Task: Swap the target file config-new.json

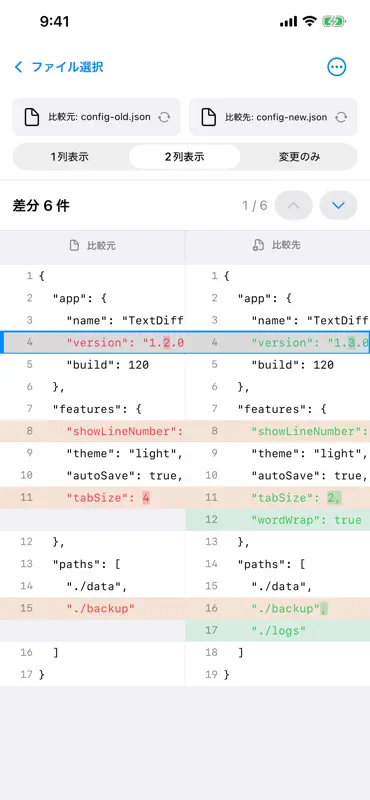Action: (x=341, y=117)
